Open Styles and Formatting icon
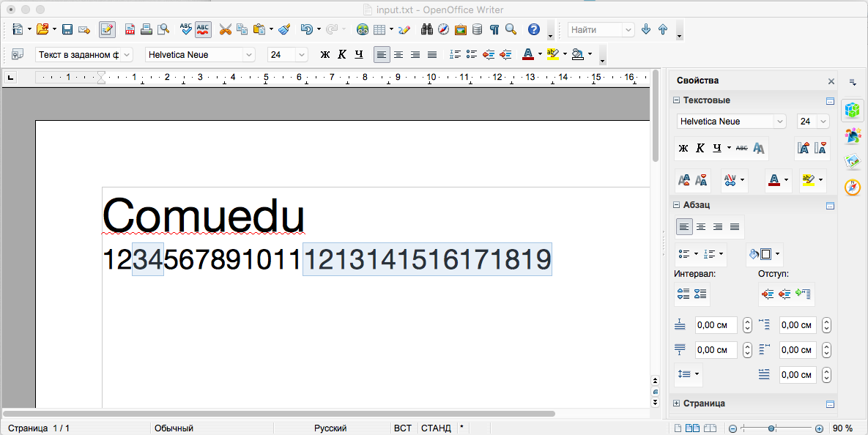The height and width of the screenshot is (435, 868). click(18, 54)
